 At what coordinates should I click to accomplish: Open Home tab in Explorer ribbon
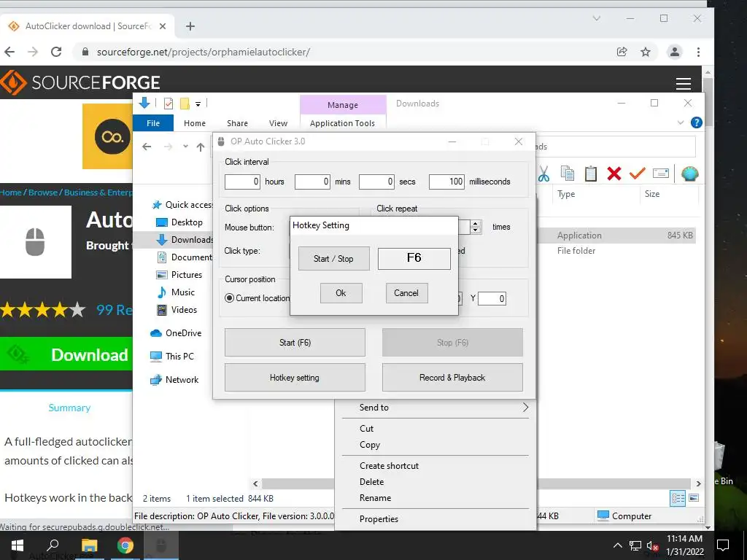(x=195, y=122)
